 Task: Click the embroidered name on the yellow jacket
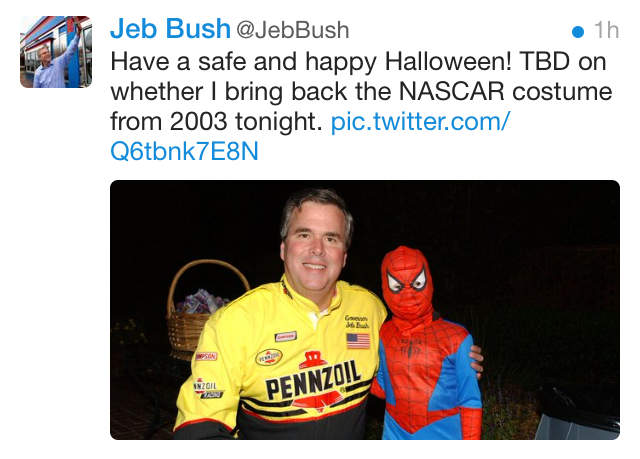coord(358,322)
